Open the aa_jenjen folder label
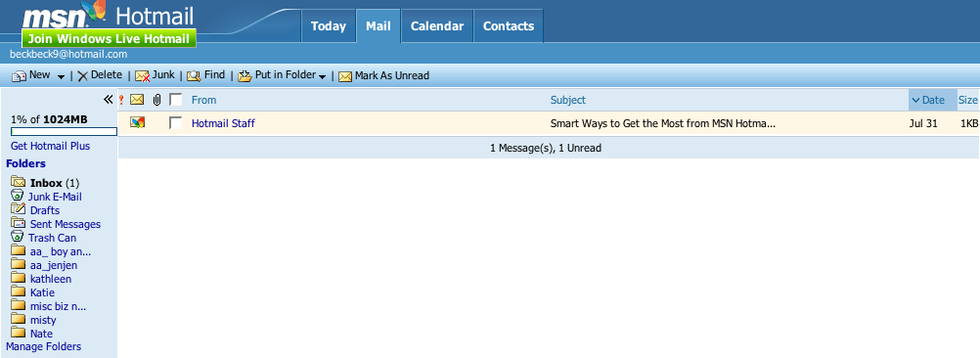This screenshot has width=980, height=358. (54, 265)
